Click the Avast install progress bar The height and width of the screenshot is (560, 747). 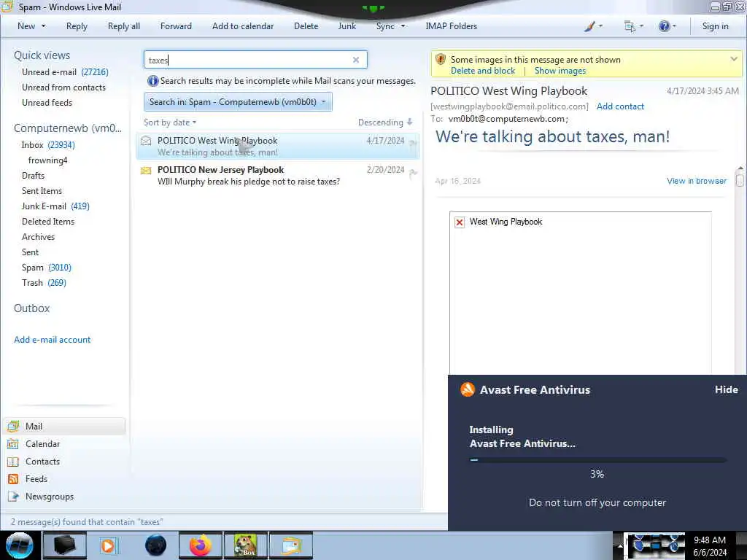click(597, 460)
